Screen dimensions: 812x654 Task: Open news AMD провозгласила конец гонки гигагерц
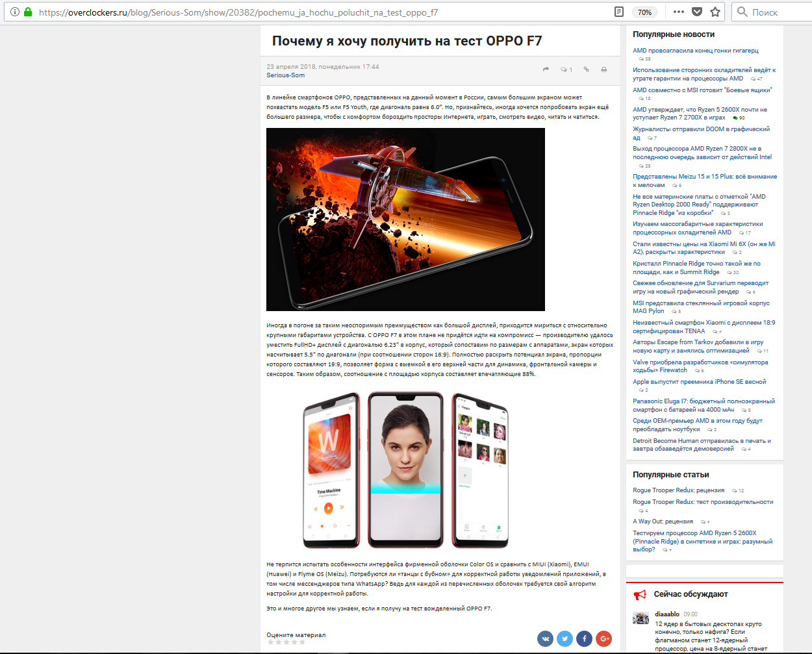[696, 50]
